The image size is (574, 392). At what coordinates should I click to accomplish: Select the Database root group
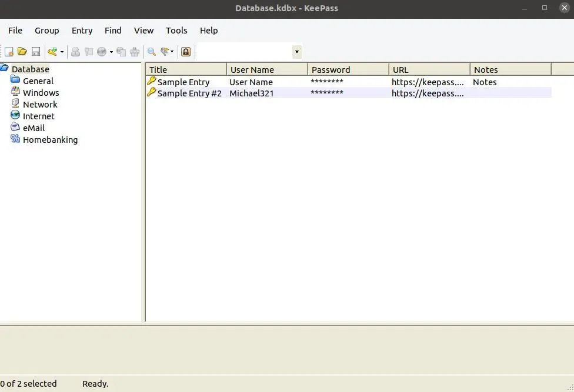click(x=31, y=69)
